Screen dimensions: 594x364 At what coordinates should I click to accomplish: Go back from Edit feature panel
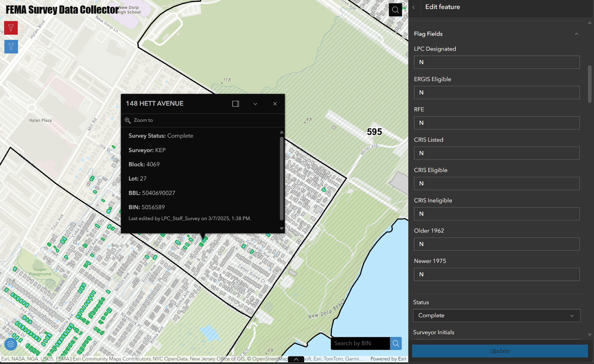tap(414, 7)
